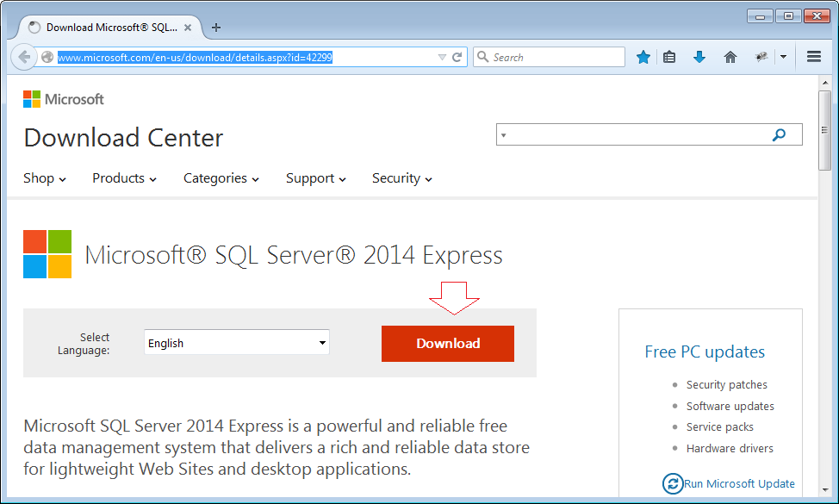The height and width of the screenshot is (504, 839).
Task: Expand the Shop menu
Action: tap(45, 178)
